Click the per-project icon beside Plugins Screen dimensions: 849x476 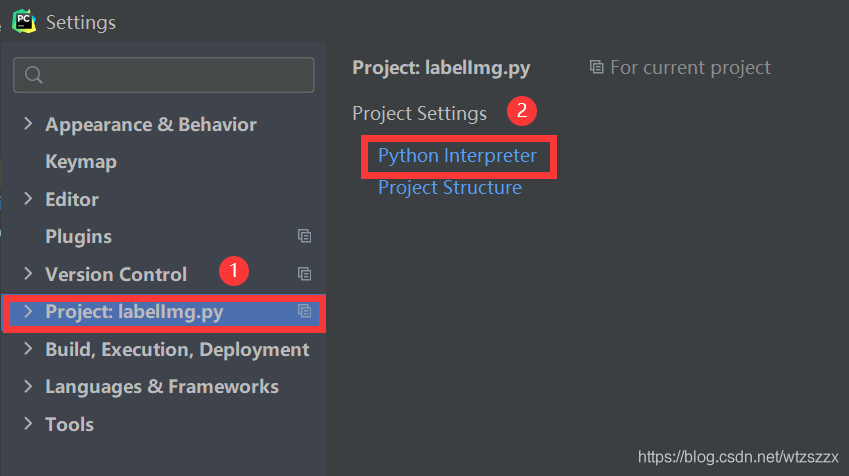305,237
